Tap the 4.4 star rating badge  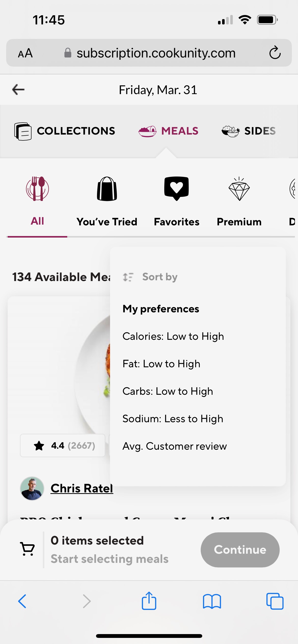(63, 445)
